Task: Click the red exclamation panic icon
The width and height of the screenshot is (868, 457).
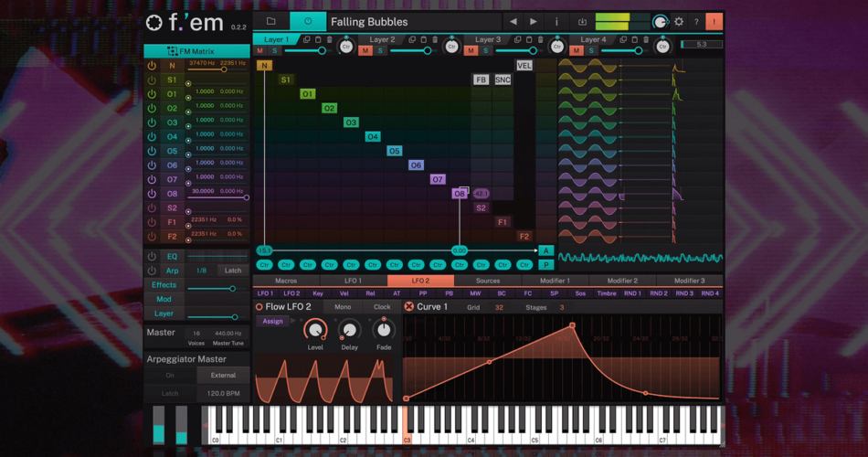Action: pyautogui.click(x=714, y=22)
